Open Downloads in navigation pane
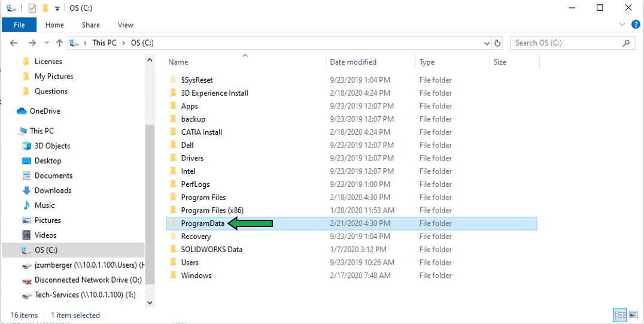 pyautogui.click(x=53, y=190)
